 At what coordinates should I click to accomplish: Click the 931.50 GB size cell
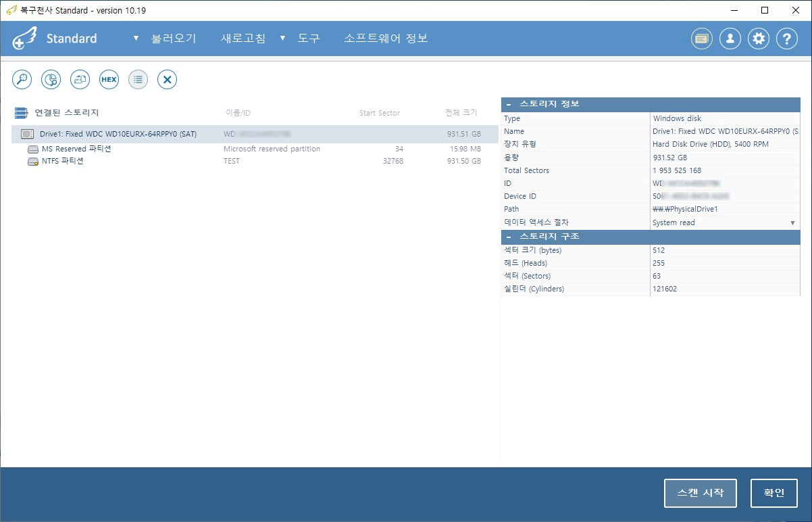(464, 162)
